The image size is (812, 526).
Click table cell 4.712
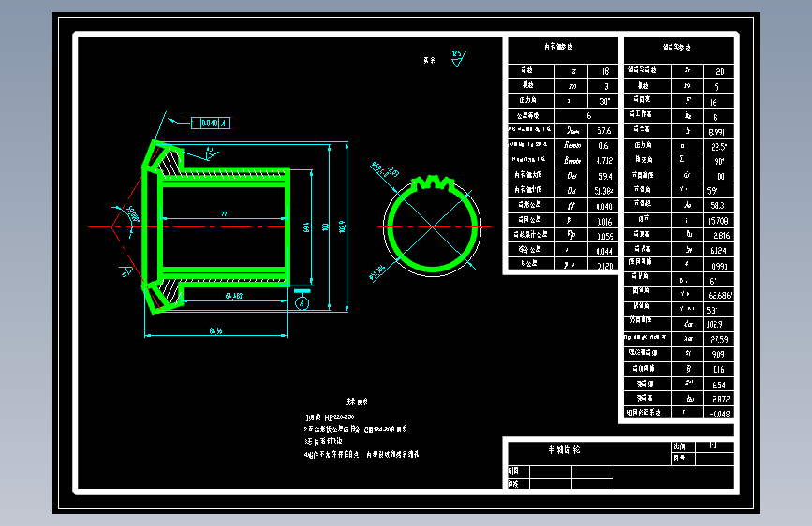tap(604, 161)
